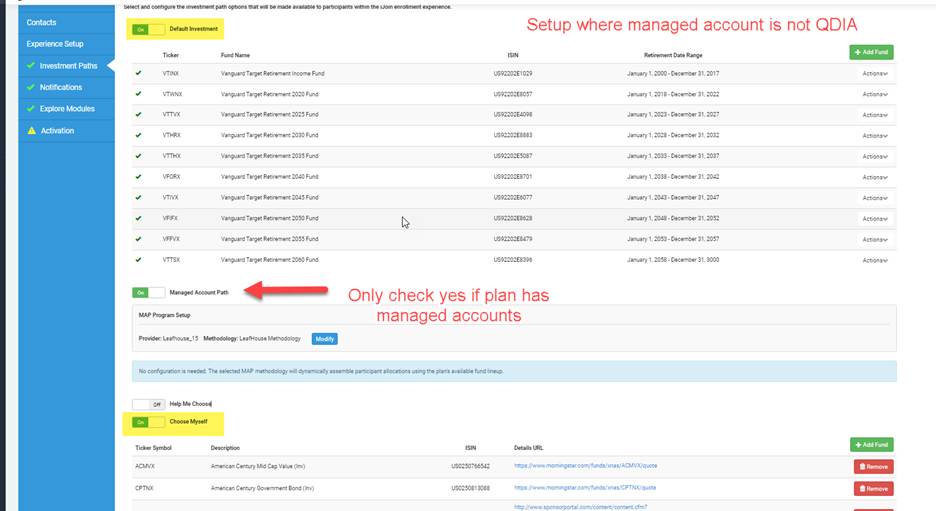Select Vanguard Target Retirement 2045 Fund name
The width and height of the screenshot is (936, 511).
point(269,198)
